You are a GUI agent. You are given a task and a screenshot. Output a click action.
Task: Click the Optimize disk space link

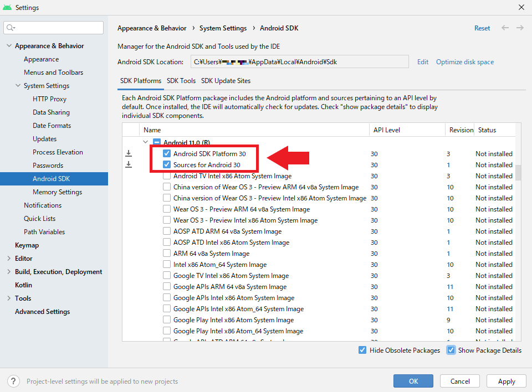pos(464,61)
